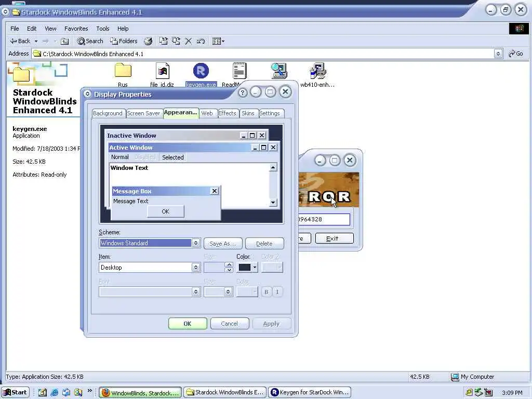The width and height of the screenshot is (532, 399).
Task: Switch to Stardock WindowBlinds Explorer taskbar button
Action: 225,393
